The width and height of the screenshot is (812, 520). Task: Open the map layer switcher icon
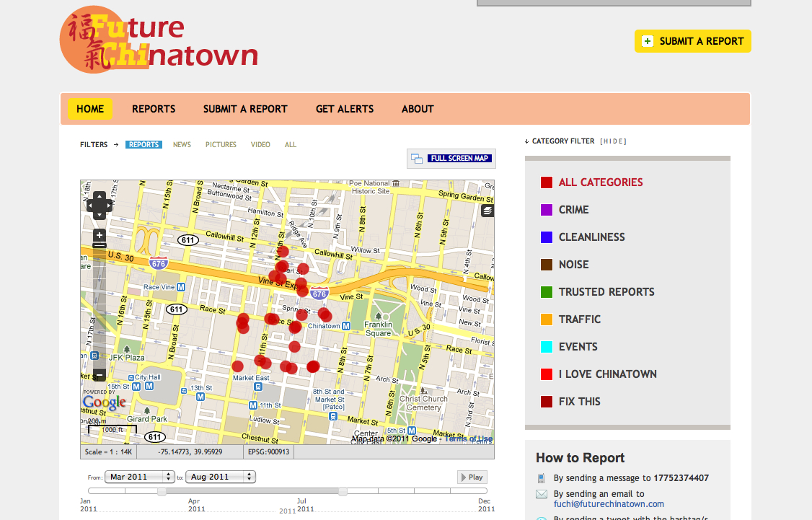(x=487, y=211)
